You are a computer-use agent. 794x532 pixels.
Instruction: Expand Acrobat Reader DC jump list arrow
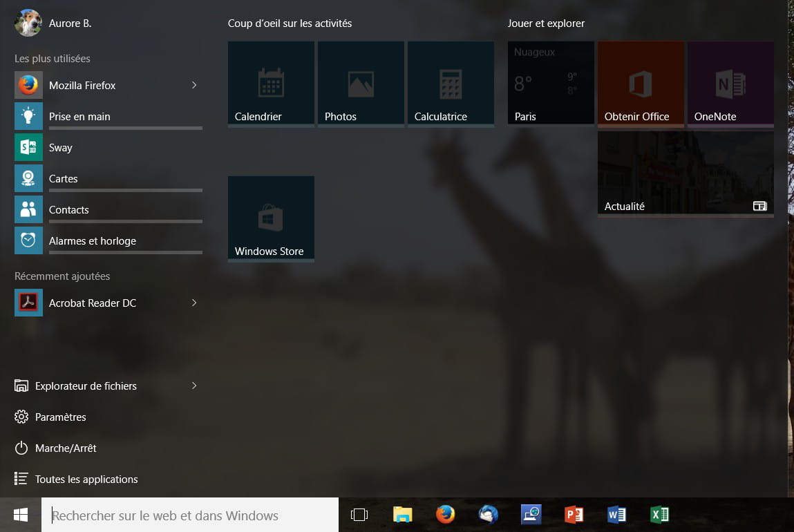194,303
